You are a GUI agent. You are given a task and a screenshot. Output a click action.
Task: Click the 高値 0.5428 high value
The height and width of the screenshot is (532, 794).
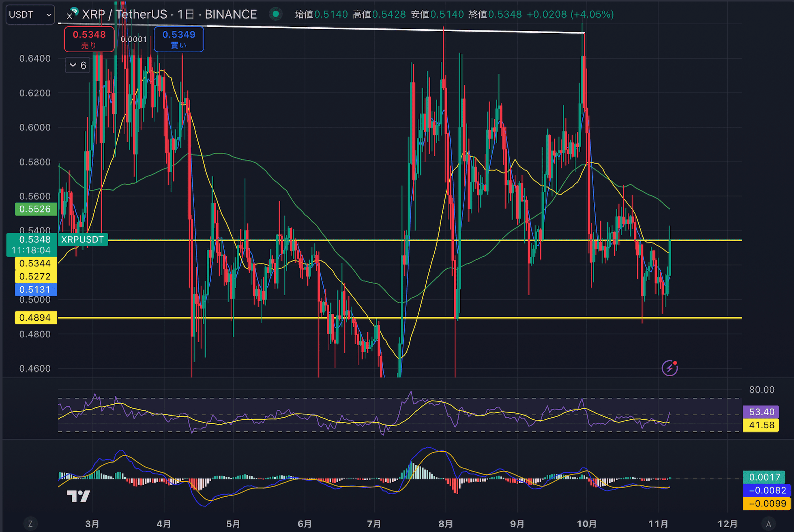click(x=379, y=15)
